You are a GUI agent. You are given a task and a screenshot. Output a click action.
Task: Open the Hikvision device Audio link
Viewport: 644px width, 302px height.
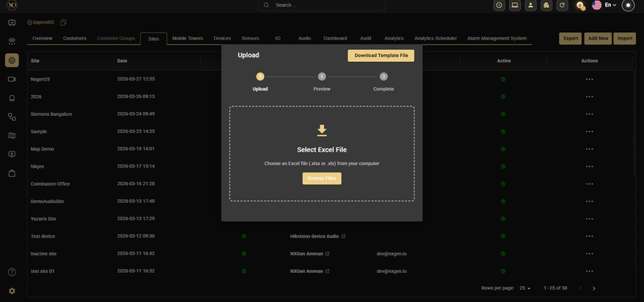click(315, 236)
